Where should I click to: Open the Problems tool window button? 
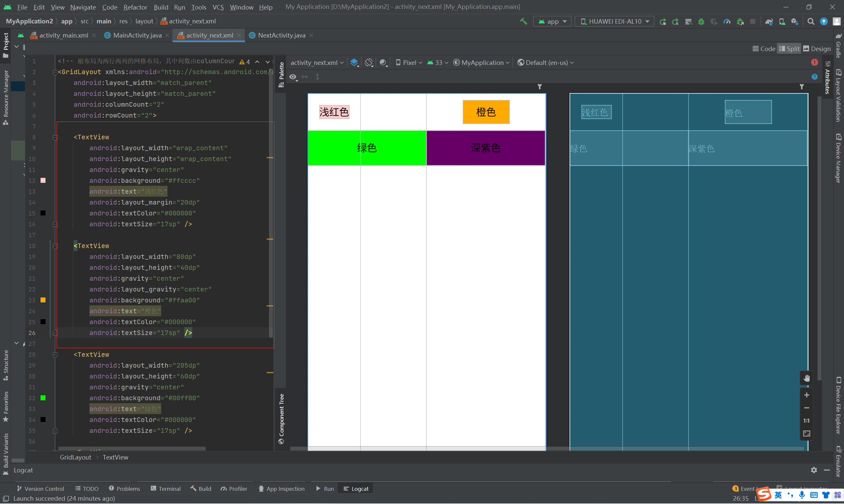[124, 489]
